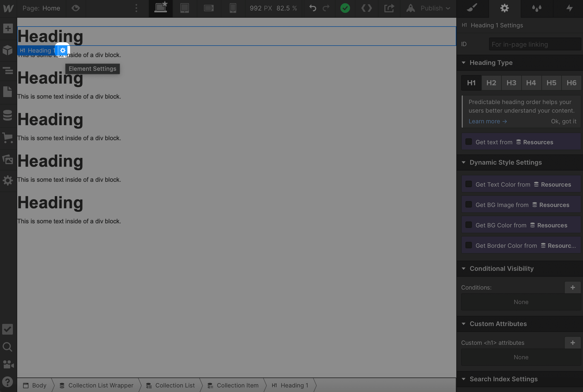Select the Mobile portrait breakpoint
583x392 pixels.
pyautogui.click(x=233, y=8)
